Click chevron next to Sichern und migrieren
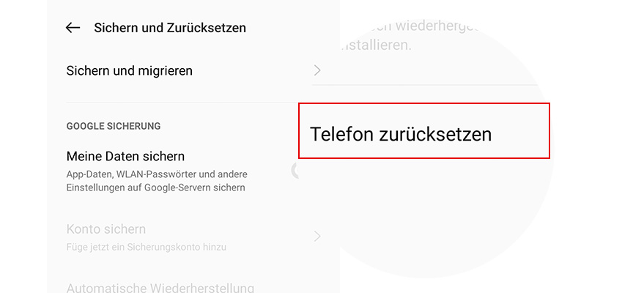The image size is (644, 293). [x=317, y=70]
